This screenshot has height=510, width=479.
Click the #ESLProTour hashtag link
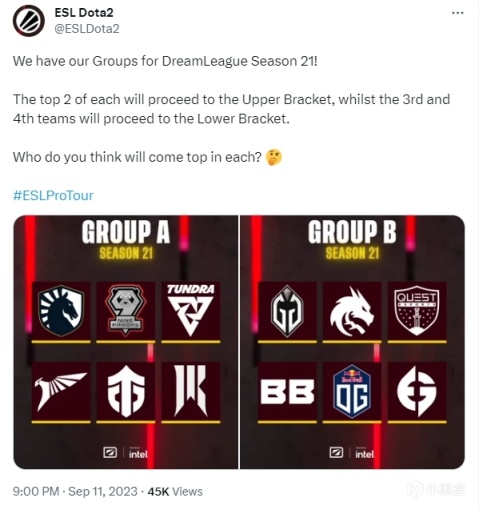pos(53,195)
